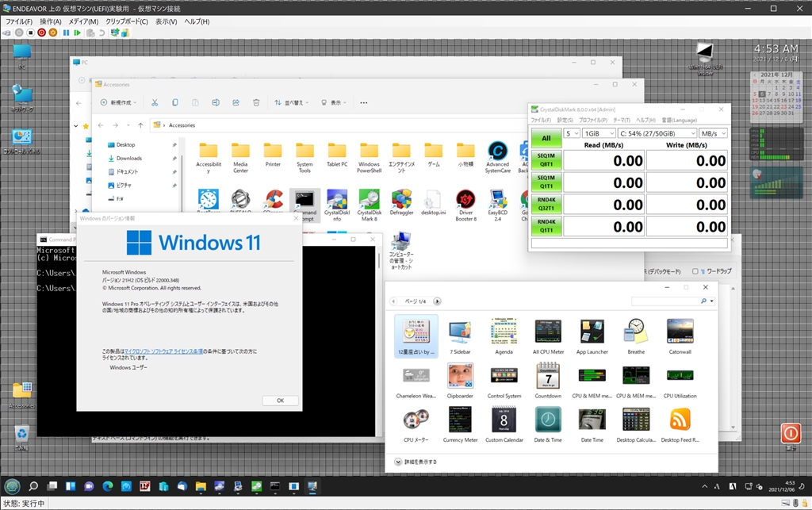Open the Catonwall gadget
Screen dimensions: 812x510
click(680, 332)
